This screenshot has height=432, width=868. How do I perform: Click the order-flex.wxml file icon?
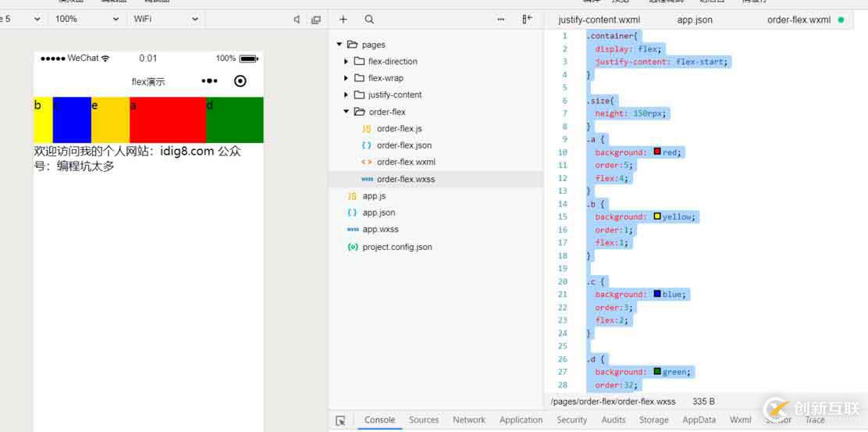pyautogui.click(x=366, y=162)
